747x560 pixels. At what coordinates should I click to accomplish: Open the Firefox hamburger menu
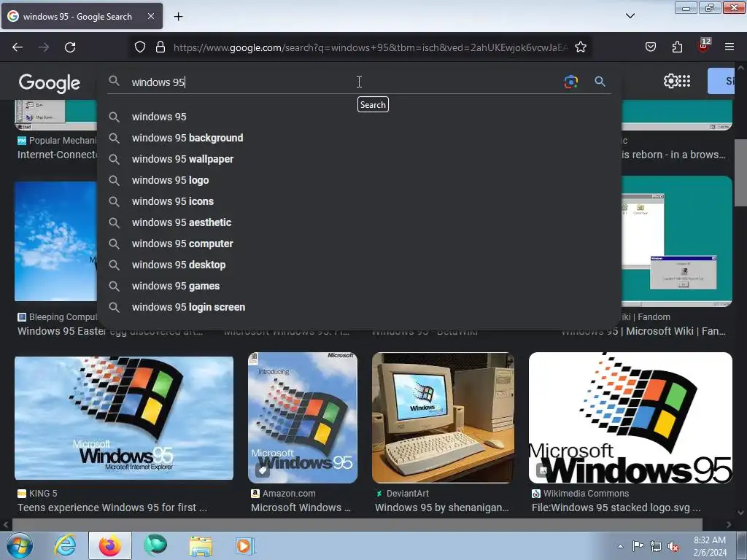(x=729, y=47)
